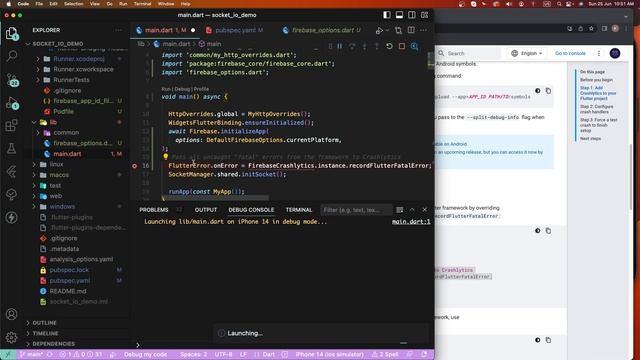The height and width of the screenshot is (360, 640).
Task: Switch to the firebase_options.dart editor tab
Action: tap(322, 30)
